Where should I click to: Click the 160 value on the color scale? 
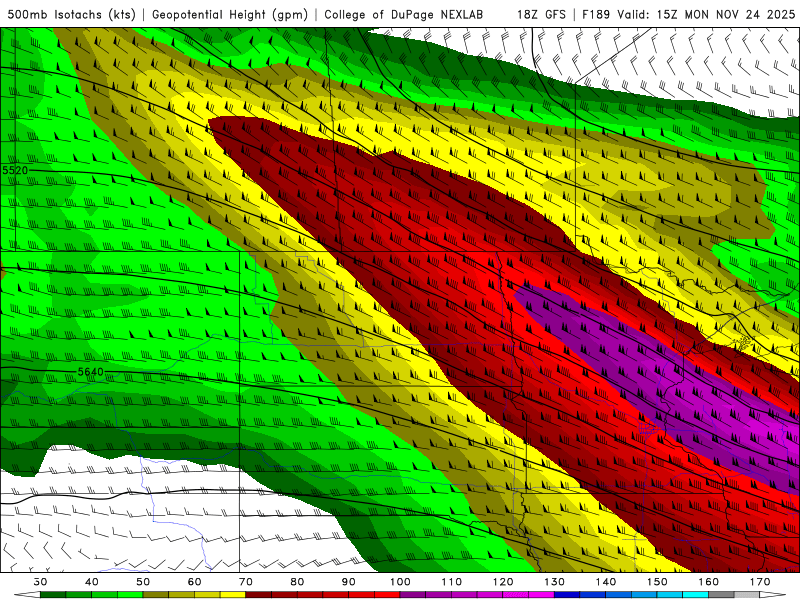709,582
